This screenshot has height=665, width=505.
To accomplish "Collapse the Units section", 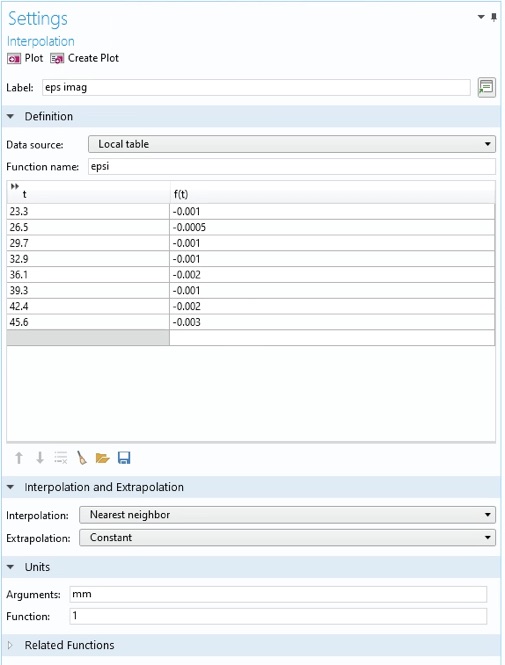I will click(x=11, y=567).
